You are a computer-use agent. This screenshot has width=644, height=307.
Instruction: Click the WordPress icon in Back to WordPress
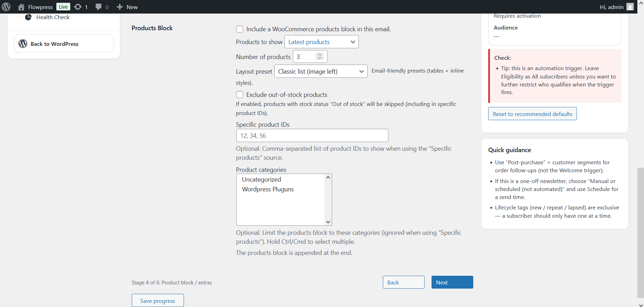(x=23, y=44)
